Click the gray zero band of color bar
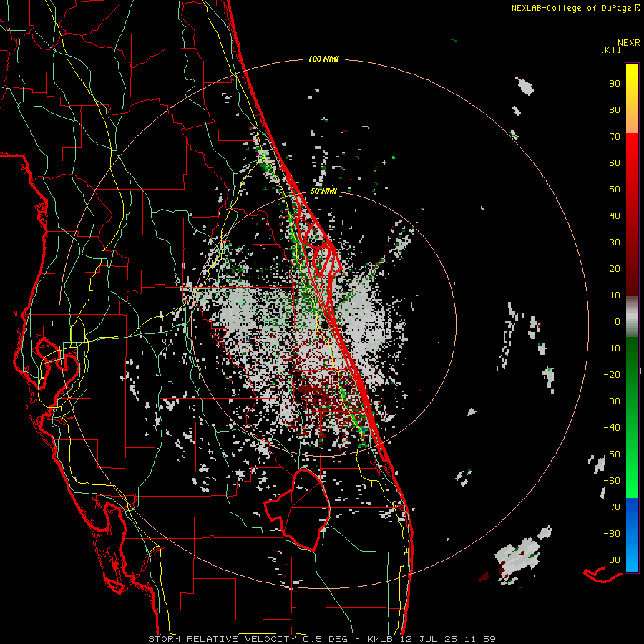The height and width of the screenshot is (644, 644). pyautogui.click(x=632, y=317)
